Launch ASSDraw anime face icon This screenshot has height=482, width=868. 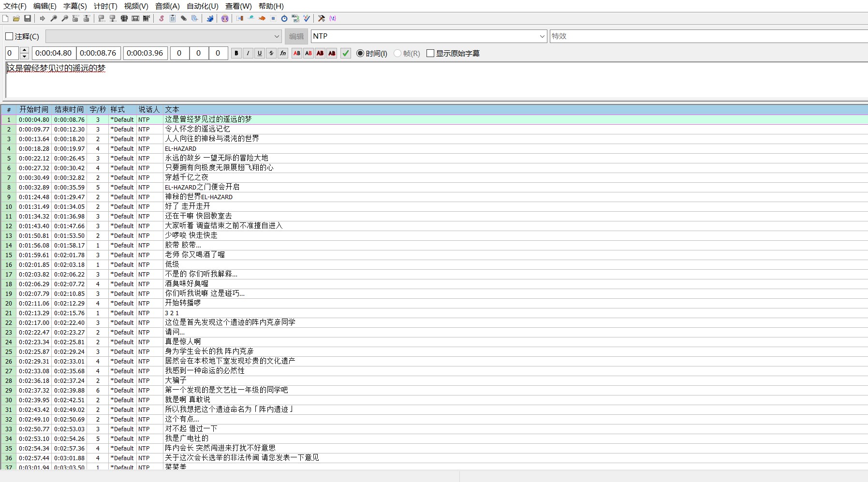click(225, 18)
